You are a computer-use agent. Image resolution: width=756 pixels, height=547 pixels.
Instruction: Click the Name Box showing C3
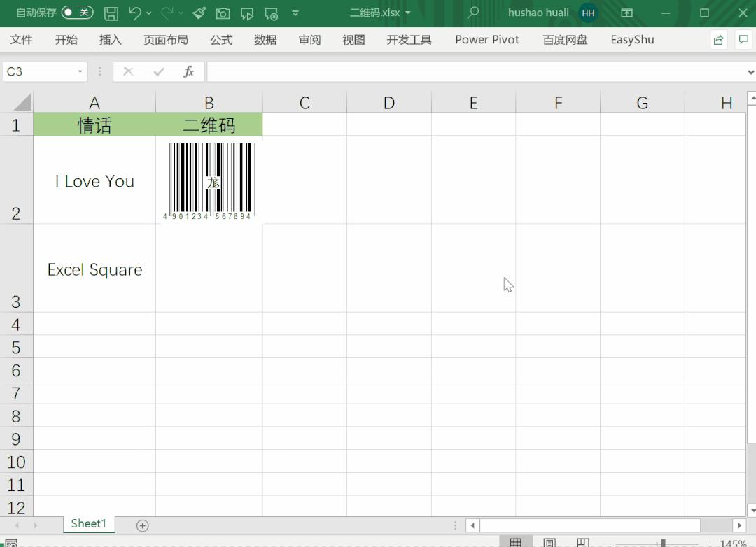pyautogui.click(x=38, y=72)
